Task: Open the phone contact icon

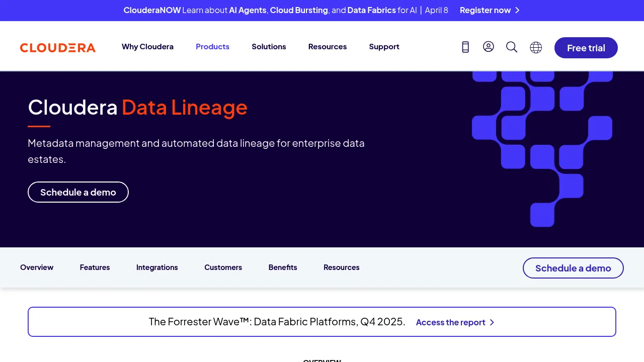Action: pyautogui.click(x=465, y=47)
